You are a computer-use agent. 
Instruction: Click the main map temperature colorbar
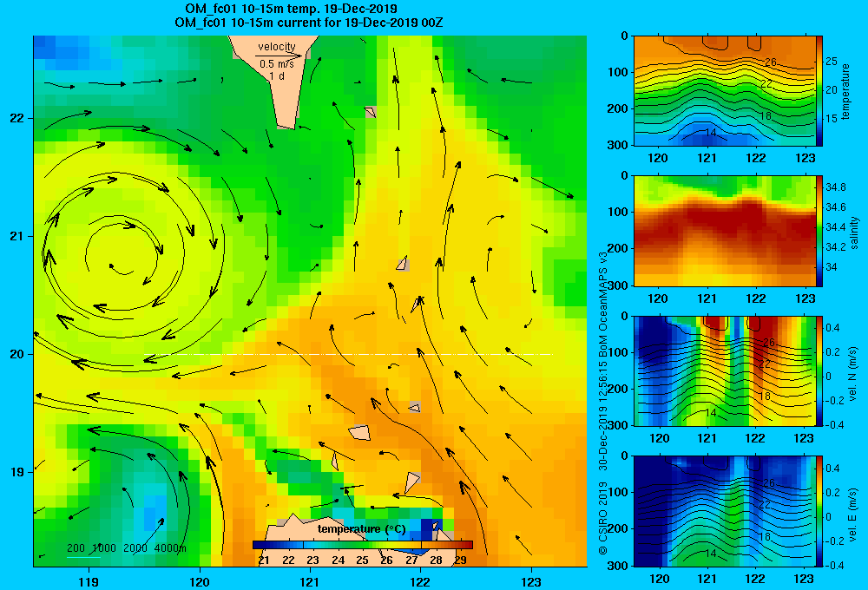tap(363, 545)
